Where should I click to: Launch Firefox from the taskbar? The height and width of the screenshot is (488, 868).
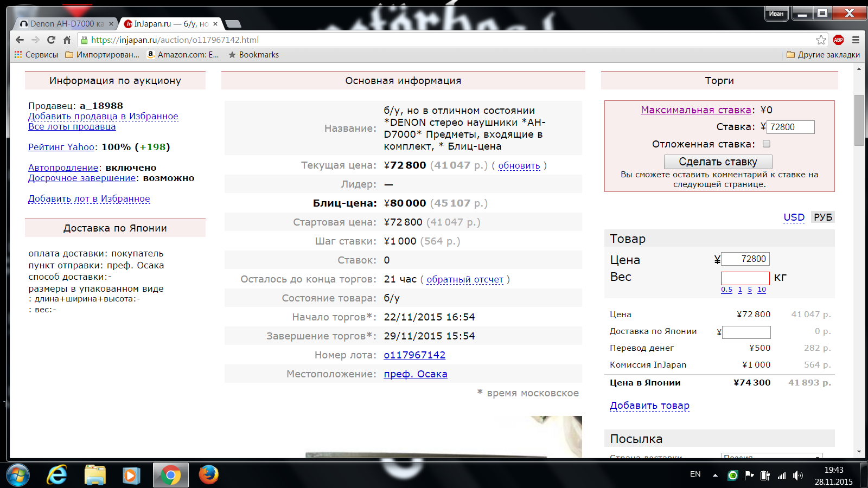pos(208,475)
